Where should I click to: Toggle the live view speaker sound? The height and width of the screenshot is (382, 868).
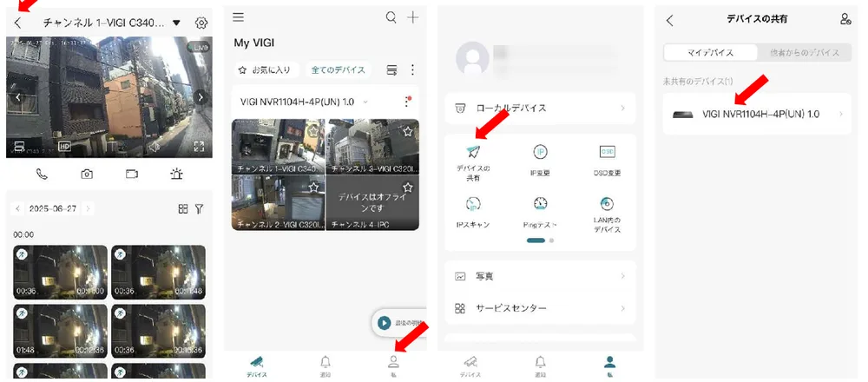point(155,147)
